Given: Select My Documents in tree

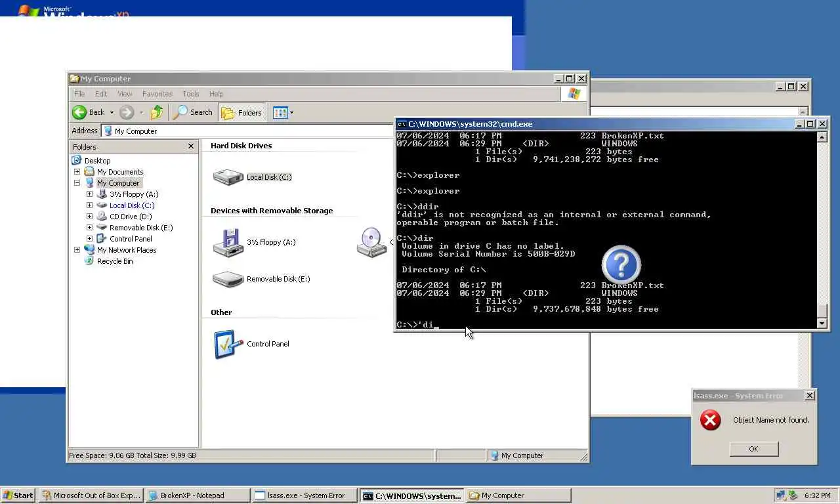Looking at the screenshot, I should pyautogui.click(x=120, y=172).
